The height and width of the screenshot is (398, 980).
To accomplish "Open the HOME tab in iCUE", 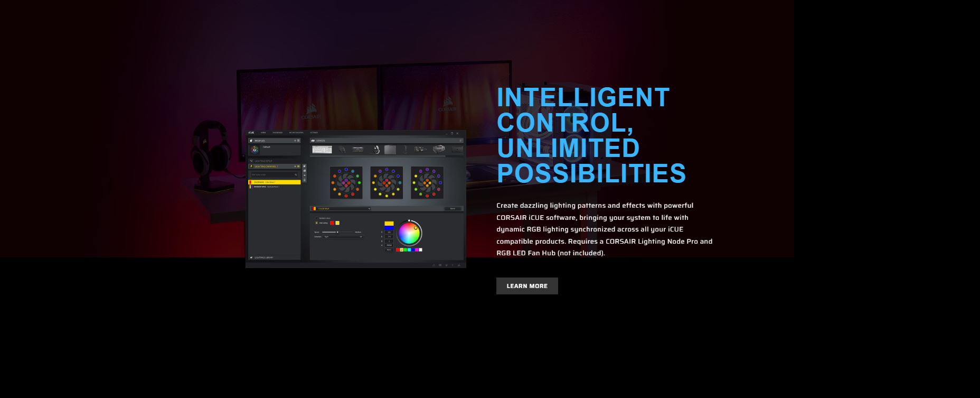I will pos(263,133).
